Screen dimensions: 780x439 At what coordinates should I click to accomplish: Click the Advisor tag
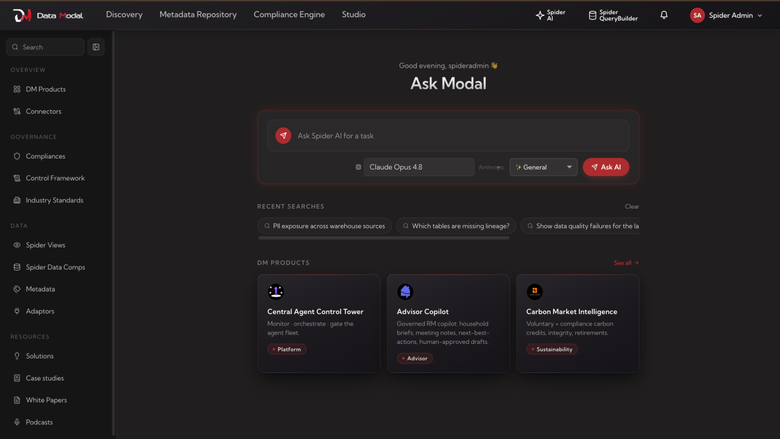tap(415, 358)
